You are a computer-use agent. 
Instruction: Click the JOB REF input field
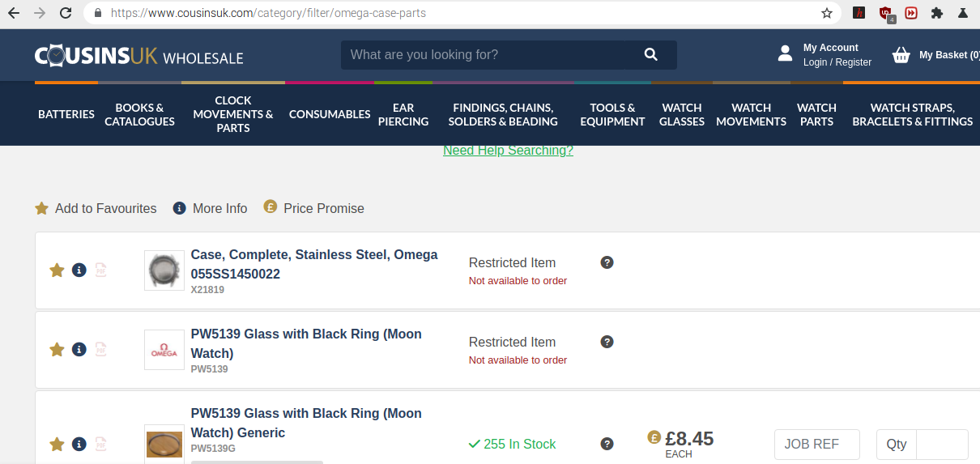[x=816, y=444]
